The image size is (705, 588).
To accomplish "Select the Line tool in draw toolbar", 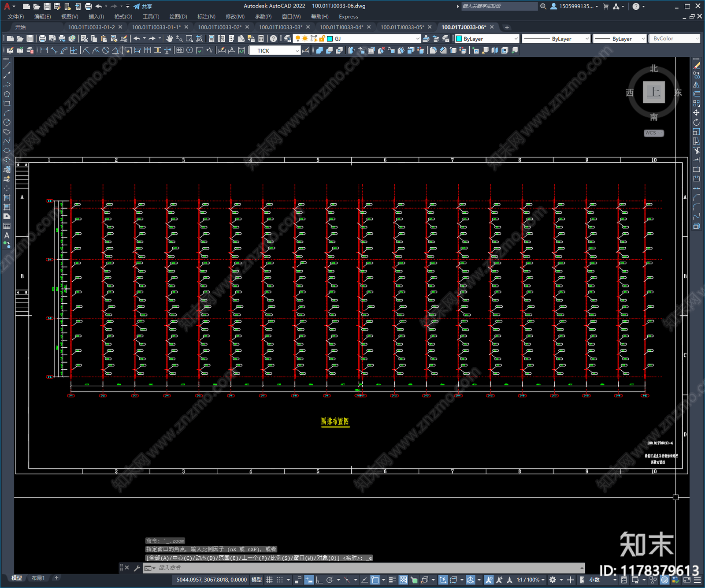I will [x=7, y=66].
